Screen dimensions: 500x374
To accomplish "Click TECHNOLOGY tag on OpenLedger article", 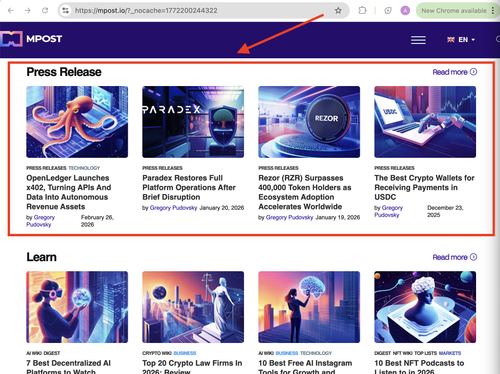I will [x=84, y=168].
